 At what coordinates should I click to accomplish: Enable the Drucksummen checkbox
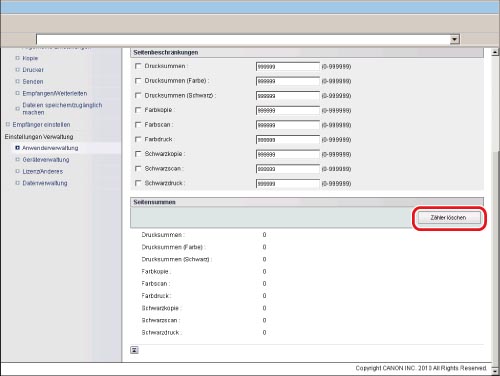click(x=138, y=66)
